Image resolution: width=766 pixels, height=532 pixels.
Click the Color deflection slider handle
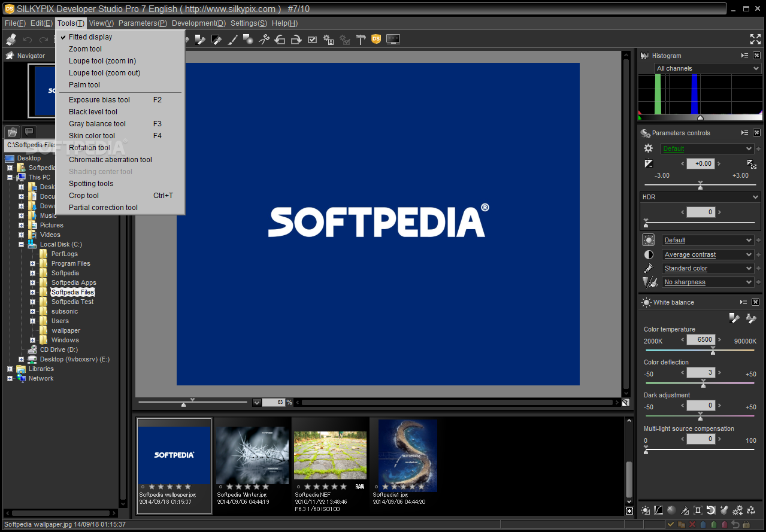coord(703,385)
